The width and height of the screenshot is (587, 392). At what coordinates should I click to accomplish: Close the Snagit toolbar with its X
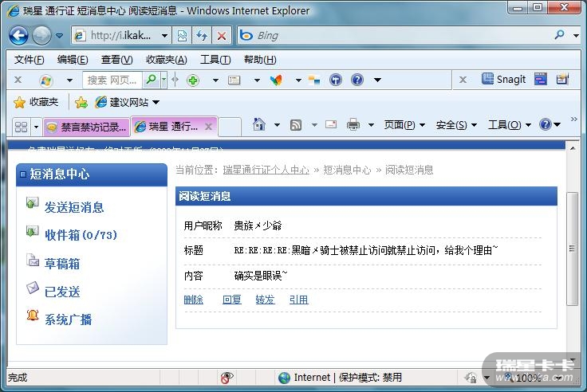(x=463, y=80)
